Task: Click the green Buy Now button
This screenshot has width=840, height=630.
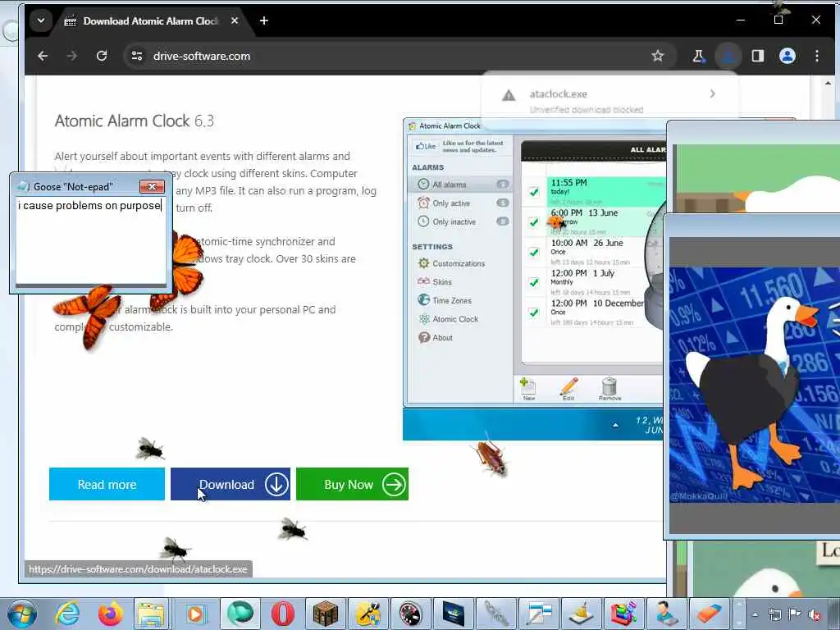Action: 352,484
